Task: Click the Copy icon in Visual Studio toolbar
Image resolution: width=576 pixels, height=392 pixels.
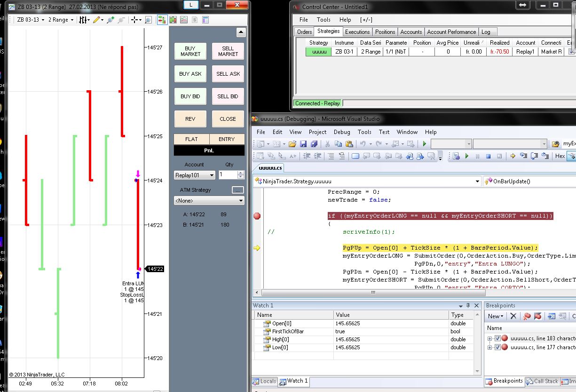Action: click(x=338, y=144)
